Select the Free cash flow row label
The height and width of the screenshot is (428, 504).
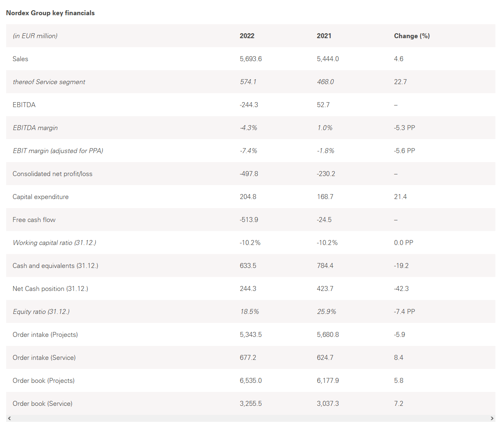(34, 220)
